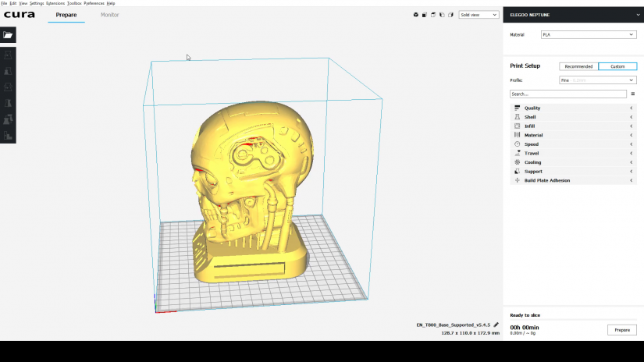This screenshot has width=644, height=362.
Task: Expand the Elegoo Neptune printer selector
Action: (574, 15)
